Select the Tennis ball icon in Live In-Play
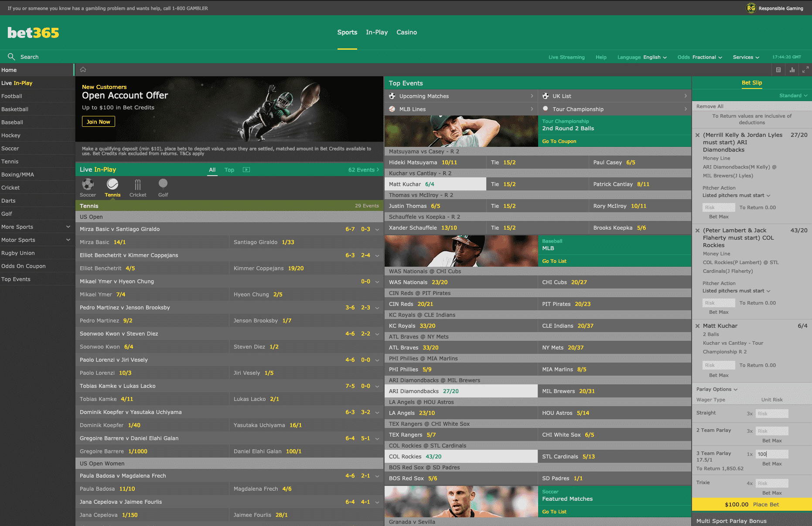The height and width of the screenshot is (526, 812). (x=113, y=184)
